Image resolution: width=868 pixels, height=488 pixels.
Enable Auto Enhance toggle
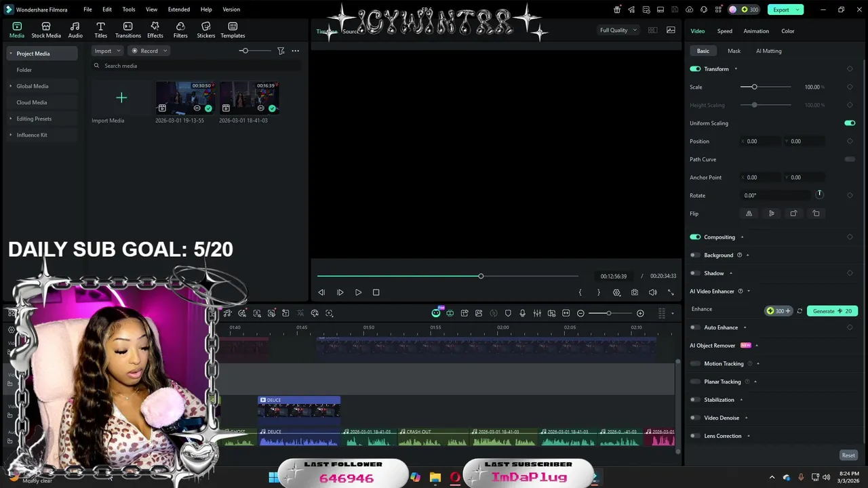[695, 327]
